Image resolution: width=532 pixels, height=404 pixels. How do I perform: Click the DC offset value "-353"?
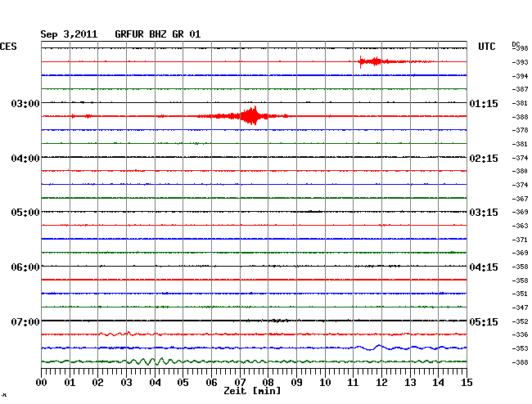520,348
